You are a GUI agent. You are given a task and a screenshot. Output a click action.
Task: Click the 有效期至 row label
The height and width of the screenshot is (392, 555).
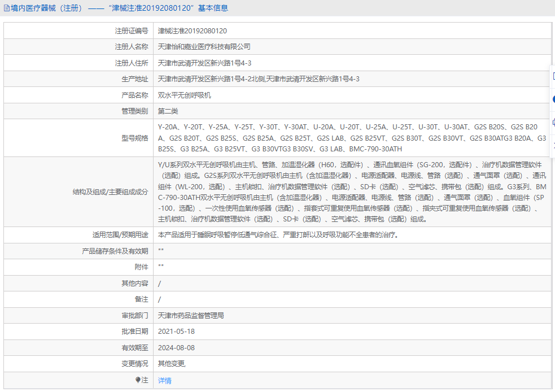point(134,348)
